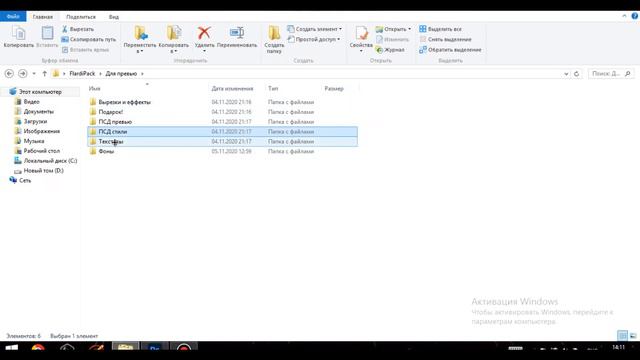Click the Создать папку icon
Viewport: 640px width, 360px height.
pos(274,33)
